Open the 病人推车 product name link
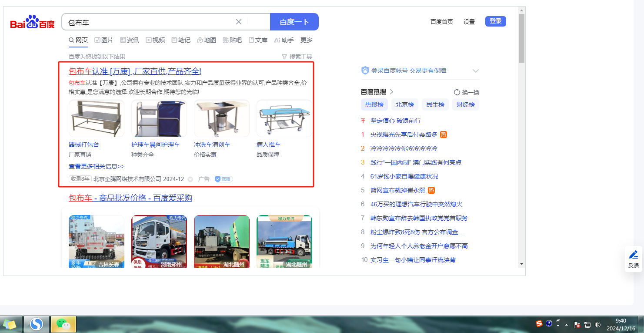Viewport: 644px width, 333px height. pos(269,145)
